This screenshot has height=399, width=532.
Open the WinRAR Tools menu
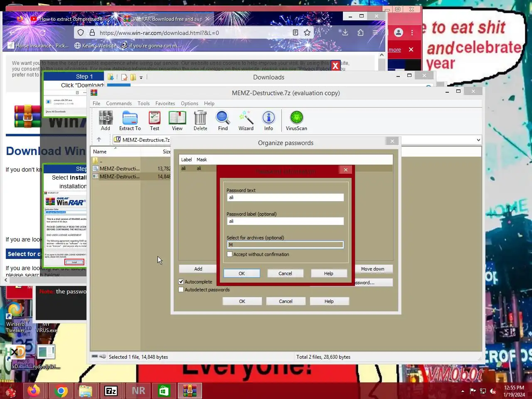point(143,103)
